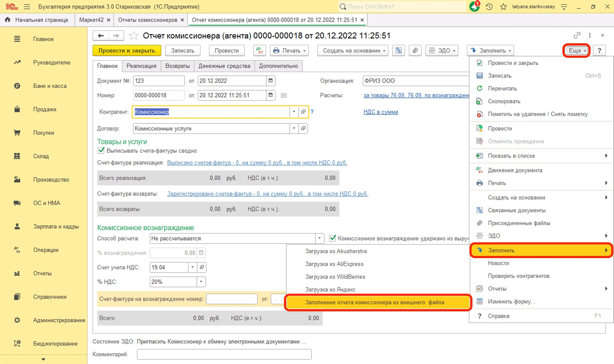Select Загрузка из WildBerries menu item
This screenshot has width=614, height=364.
335,277
